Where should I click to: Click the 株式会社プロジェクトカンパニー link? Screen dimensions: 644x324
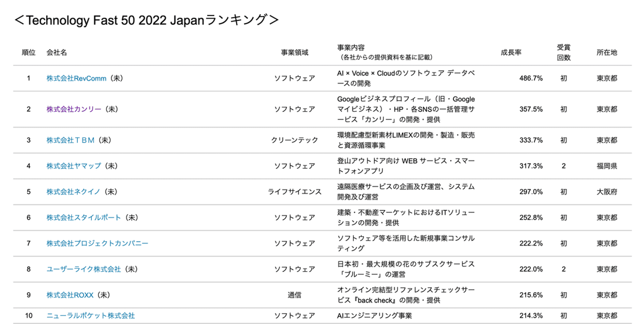tap(97, 243)
